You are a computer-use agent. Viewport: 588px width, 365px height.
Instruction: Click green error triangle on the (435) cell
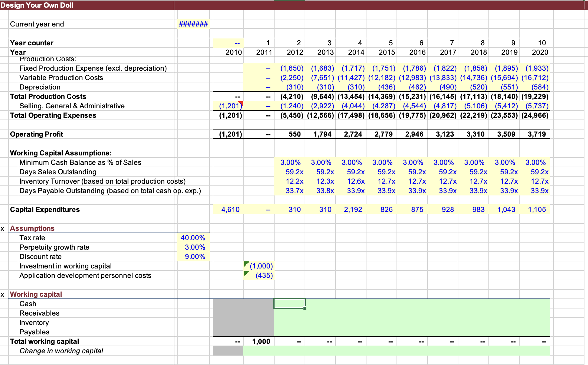246,273
